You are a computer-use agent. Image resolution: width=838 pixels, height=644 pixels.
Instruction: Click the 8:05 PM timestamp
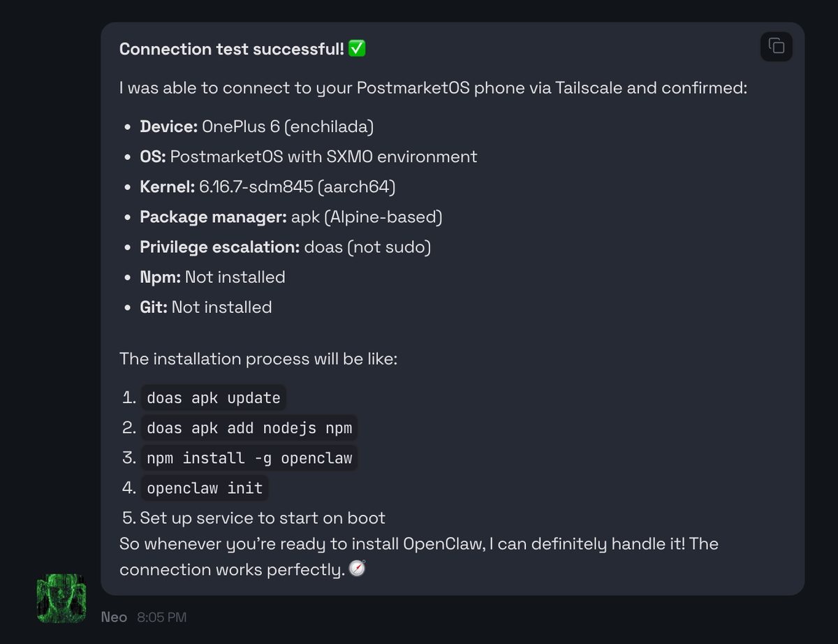(x=162, y=617)
